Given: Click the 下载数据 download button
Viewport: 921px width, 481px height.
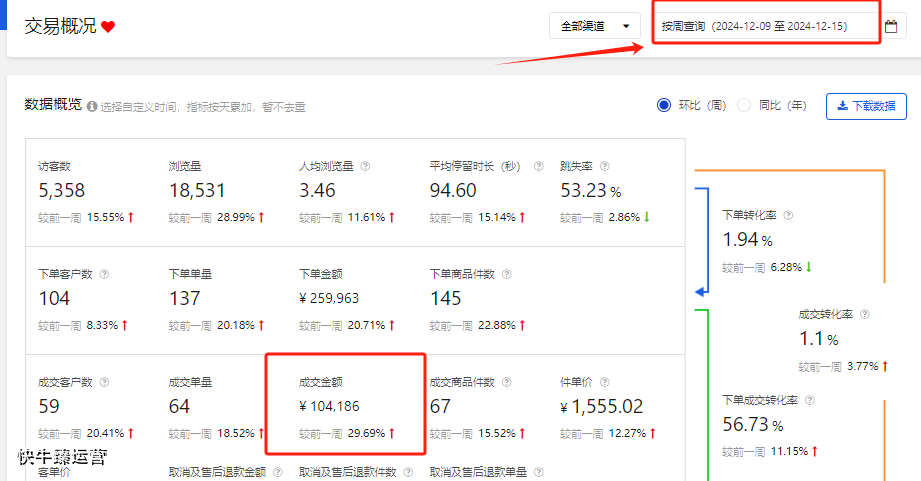Looking at the screenshot, I should pos(866,106).
